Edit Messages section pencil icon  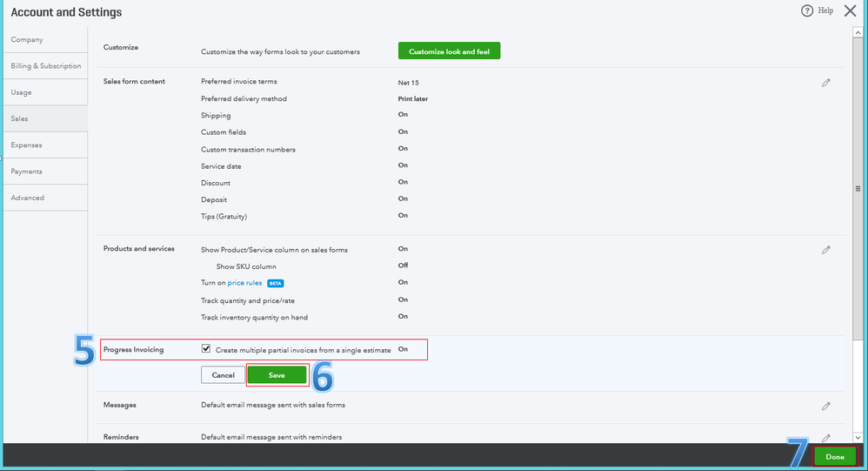point(825,406)
